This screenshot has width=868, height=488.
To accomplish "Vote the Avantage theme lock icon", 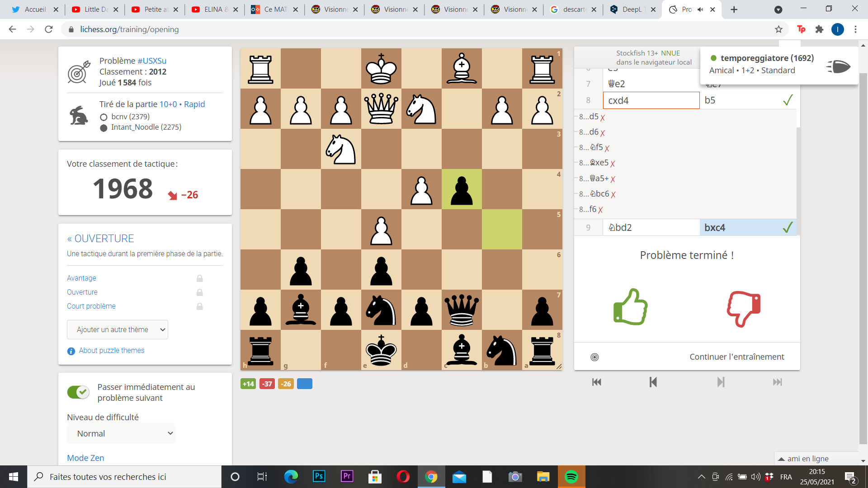I will pyautogui.click(x=199, y=278).
